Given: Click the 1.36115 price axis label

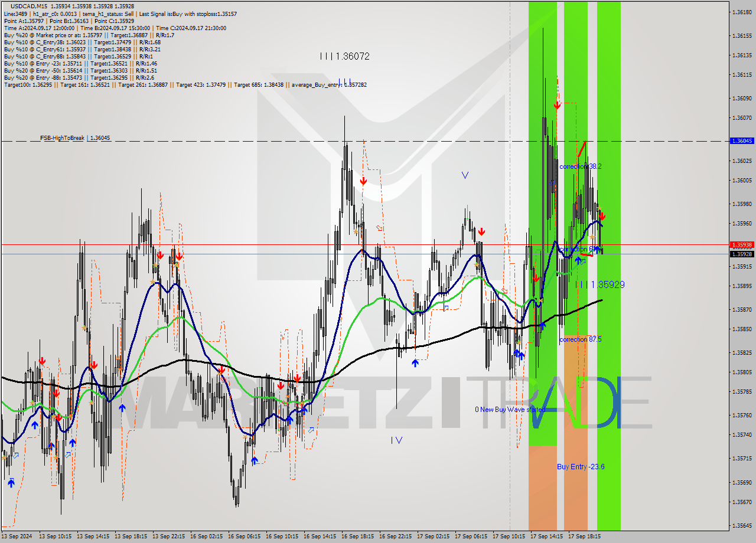Looking at the screenshot, I should point(742,74).
